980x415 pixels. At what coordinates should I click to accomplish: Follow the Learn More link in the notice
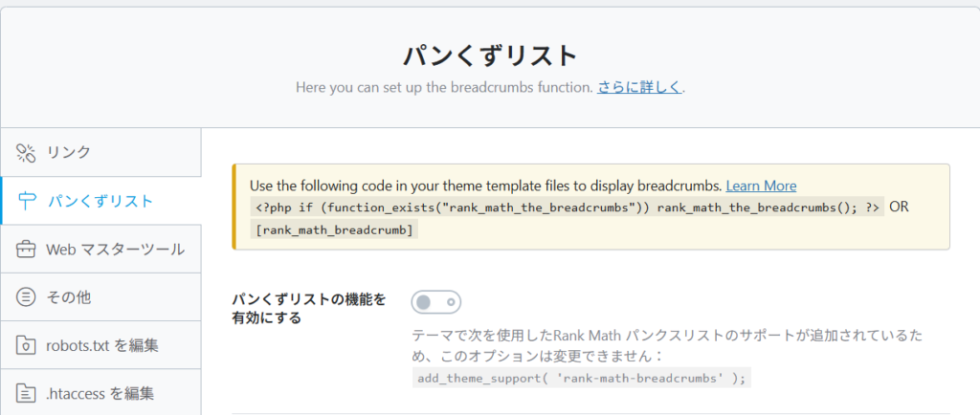tap(761, 186)
